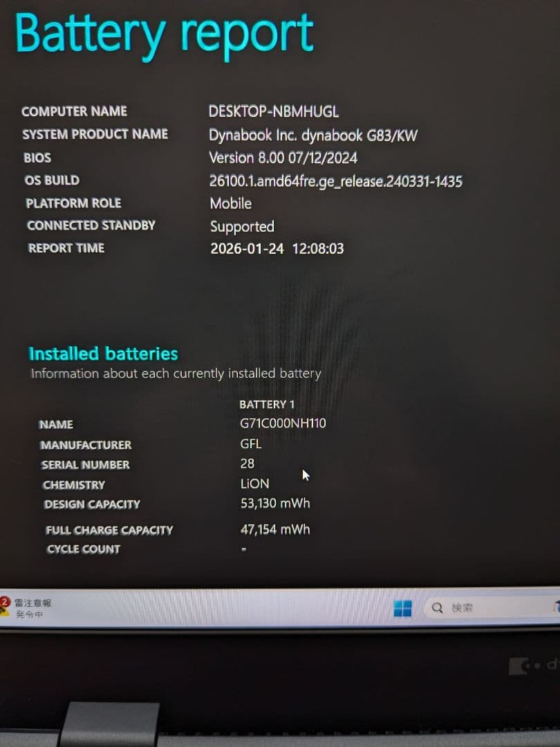Click the manufacturer value GFL
This screenshot has height=747, width=560.
[251, 444]
